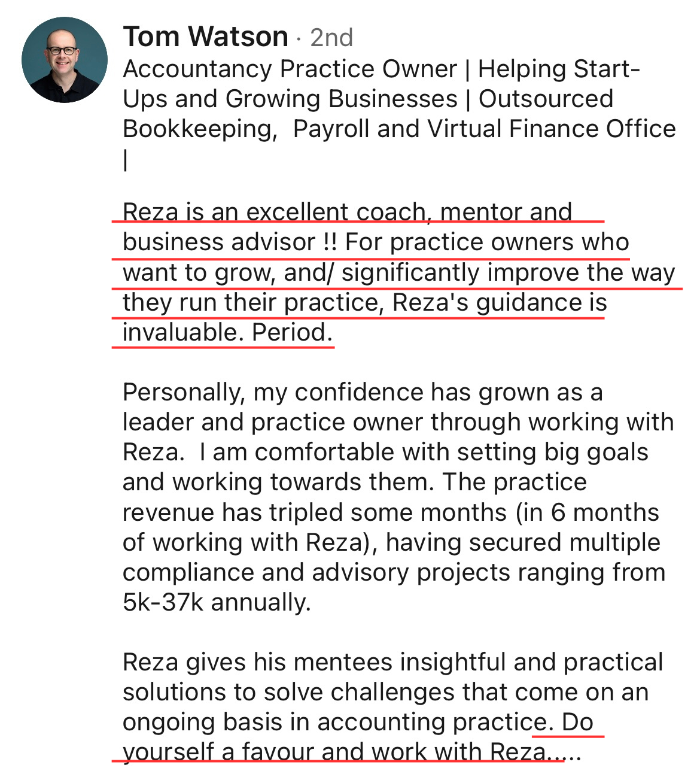Viewport: 700px width, 777px height.
Task: Click the "2nd" connection degree label
Action: (x=331, y=38)
